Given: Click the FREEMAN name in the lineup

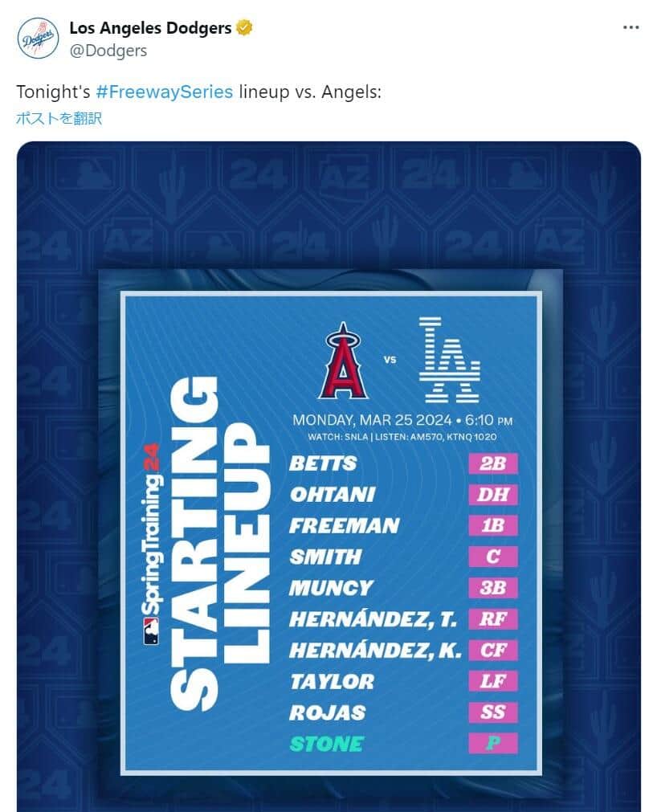Looking at the screenshot, I should pos(344,526).
